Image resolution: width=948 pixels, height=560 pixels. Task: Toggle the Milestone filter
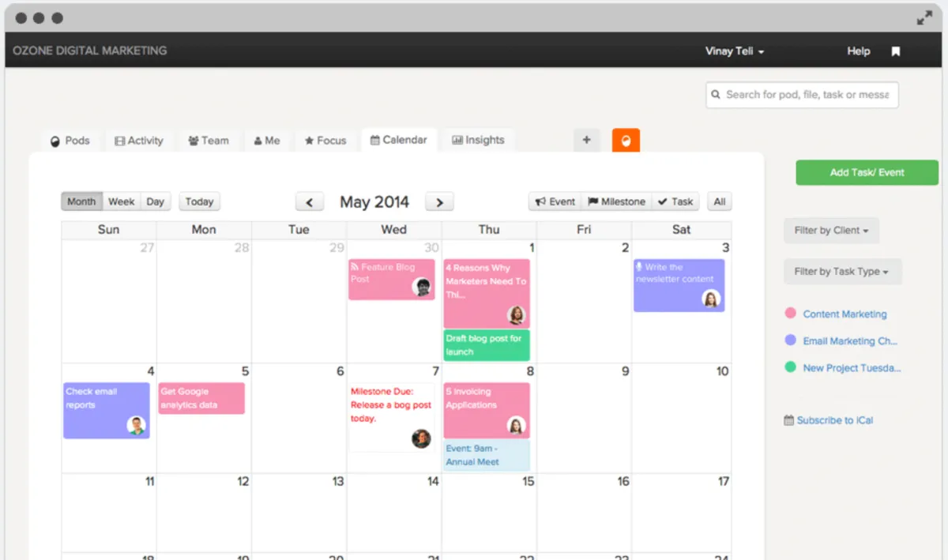click(616, 201)
